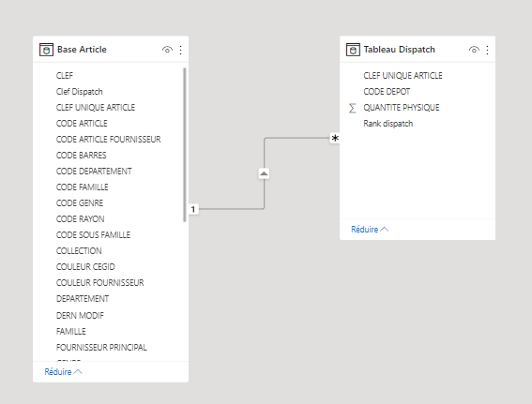Click the Tableau Dispatch table icon
Image resolution: width=532 pixels, height=404 pixels.
pyautogui.click(x=353, y=50)
